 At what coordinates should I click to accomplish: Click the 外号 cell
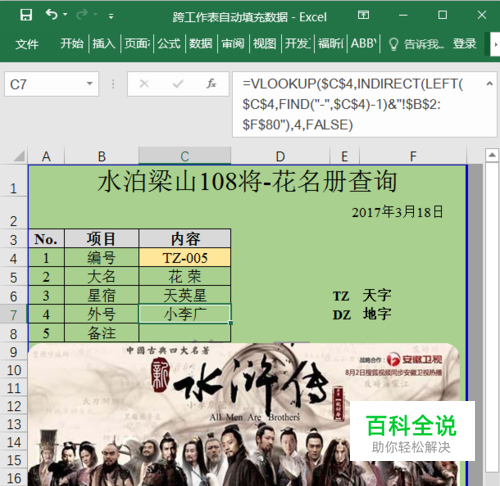tap(101, 314)
